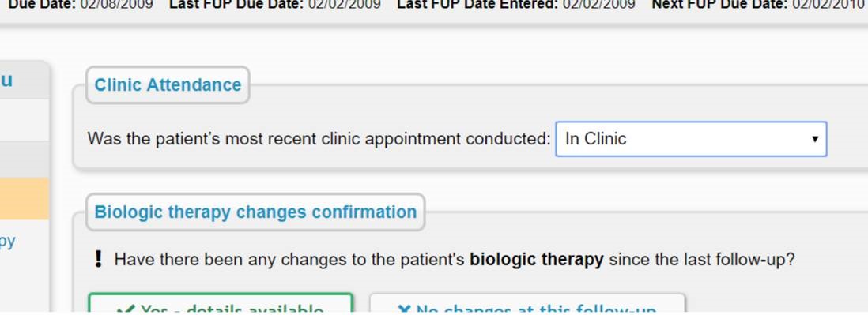868x315 pixels.
Task: Click the exclamation mark warning icon
Action: coord(99,259)
